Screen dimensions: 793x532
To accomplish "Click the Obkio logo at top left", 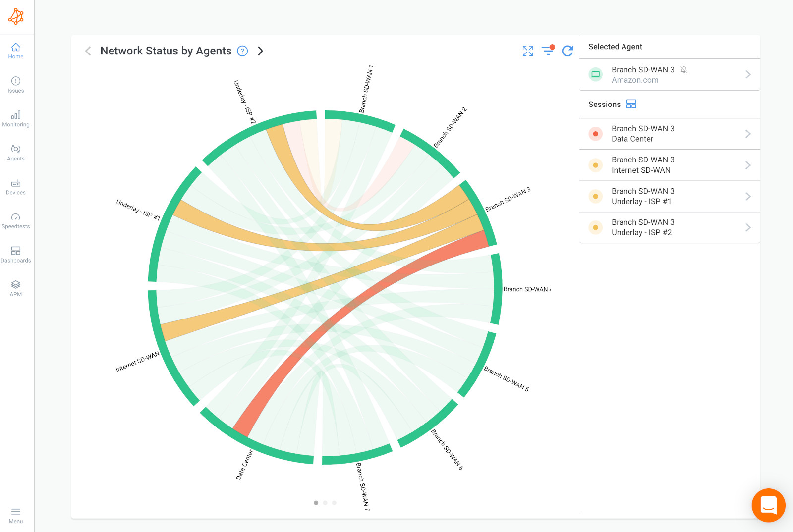I will pyautogui.click(x=16, y=16).
